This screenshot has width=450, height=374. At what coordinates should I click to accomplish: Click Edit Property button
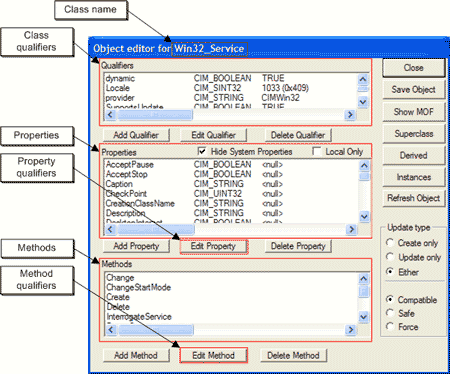point(214,246)
